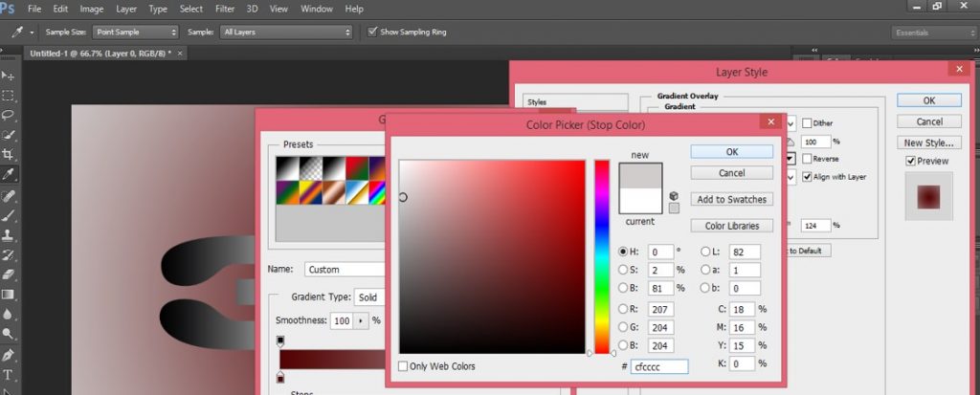This screenshot has height=395, width=980.
Task: Select the L lightness radio button
Action: [x=705, y=252]
